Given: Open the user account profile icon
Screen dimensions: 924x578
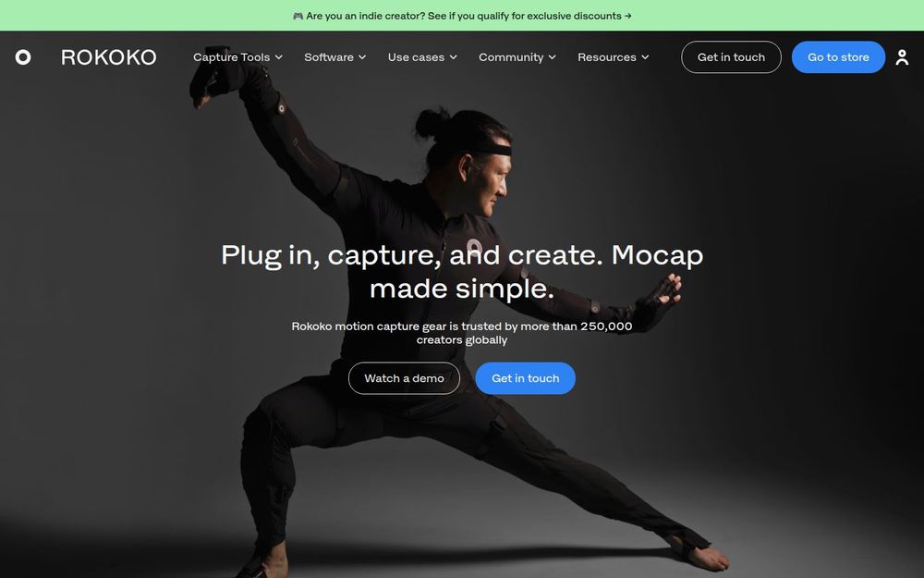Looking at the screenshot, I should point(902,57).
